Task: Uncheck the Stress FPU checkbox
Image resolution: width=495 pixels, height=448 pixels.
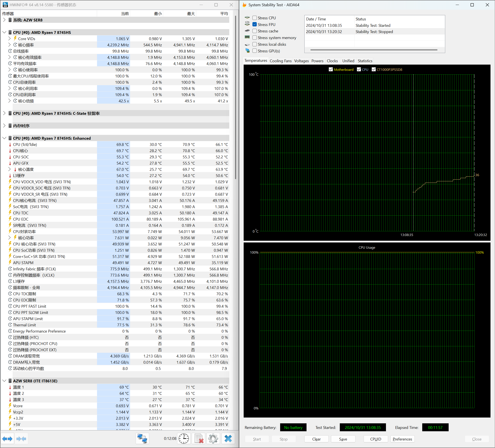Action: (255, 24)
